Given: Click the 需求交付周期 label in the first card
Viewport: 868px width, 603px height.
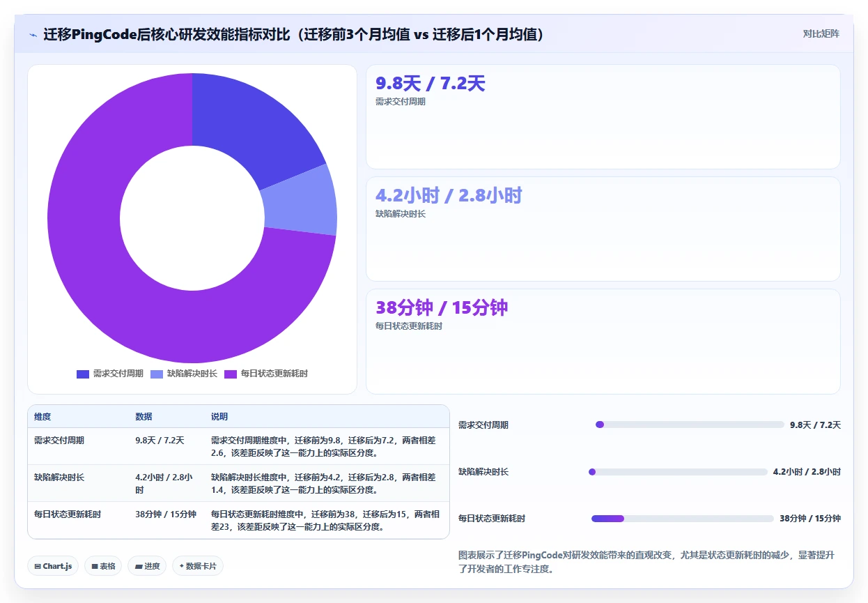Looking at the screenshot, I should (x=401, y=102).
